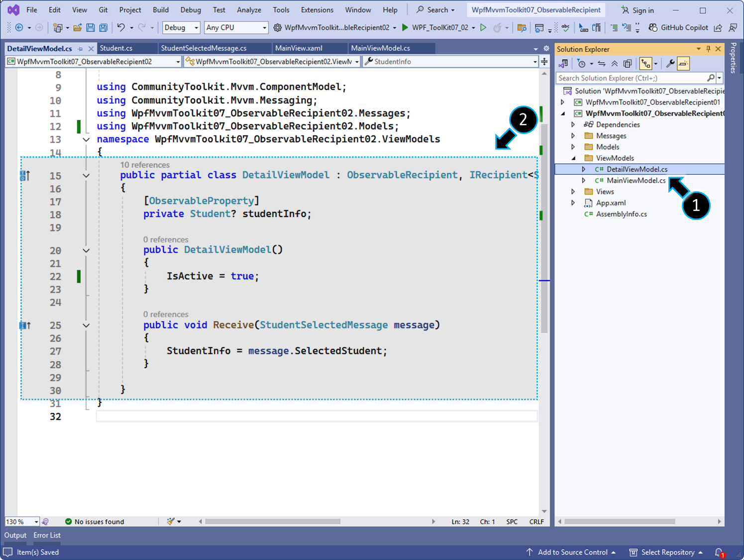
Task: Toggle pin on the DetailViewModel.cs tab
Action: 80,49
